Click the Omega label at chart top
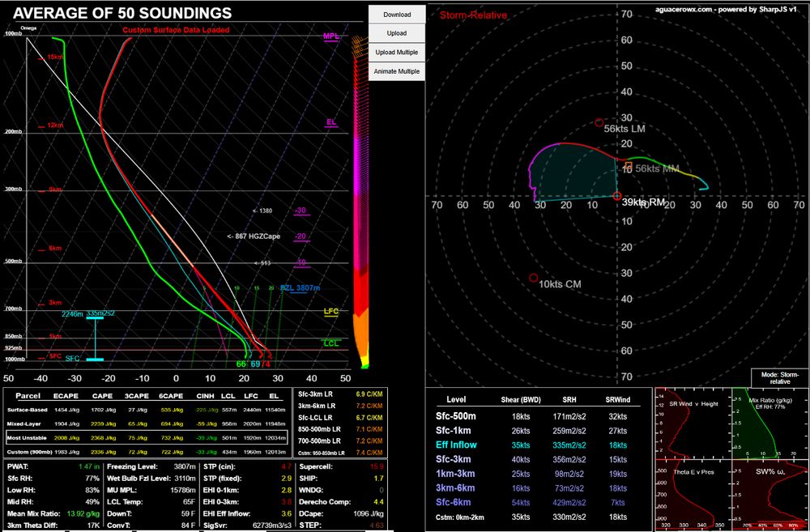 (28, 28)
